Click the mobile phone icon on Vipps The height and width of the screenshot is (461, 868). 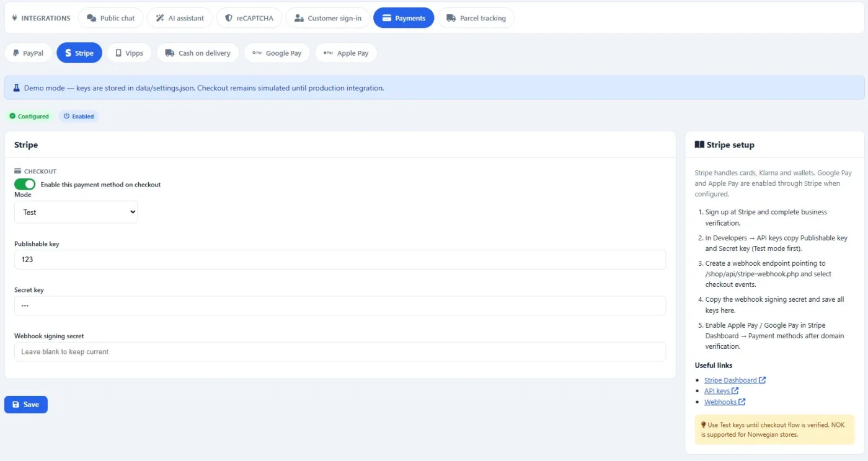pos(118,53)
